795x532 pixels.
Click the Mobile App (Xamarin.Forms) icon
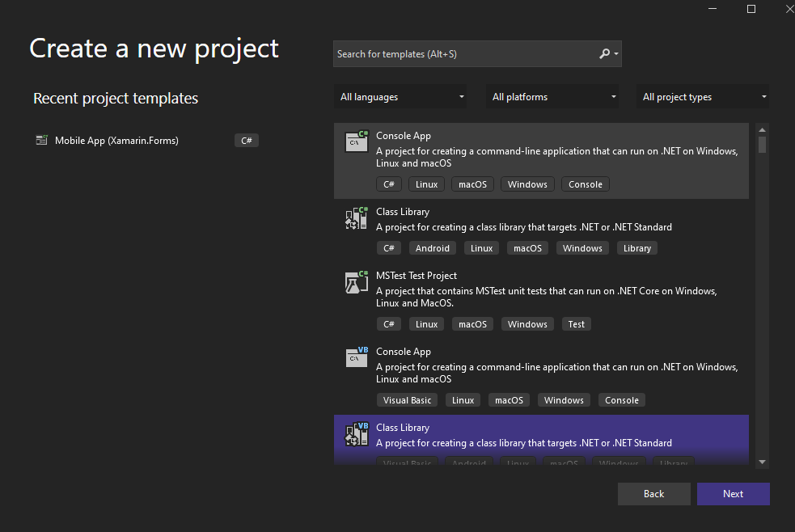click(42, 140)
